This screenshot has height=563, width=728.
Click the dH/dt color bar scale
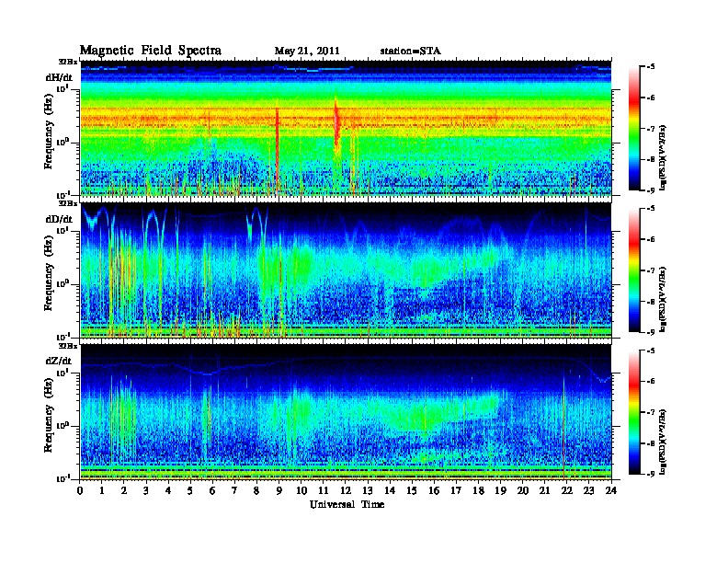click(x=634, y=128)
